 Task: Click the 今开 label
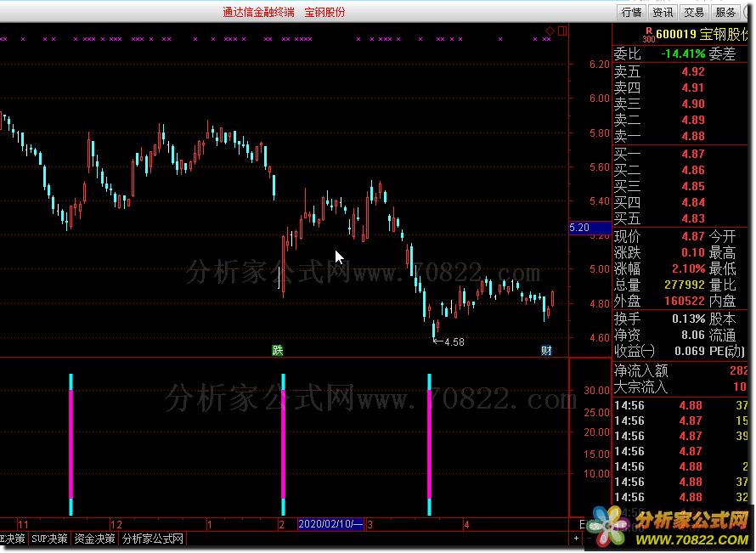point(722,236)
